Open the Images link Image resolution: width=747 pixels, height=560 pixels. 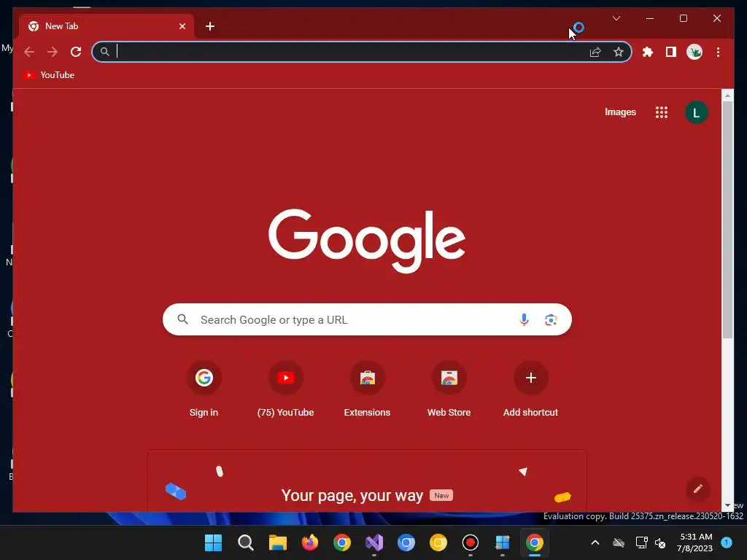tap(620, 112)
